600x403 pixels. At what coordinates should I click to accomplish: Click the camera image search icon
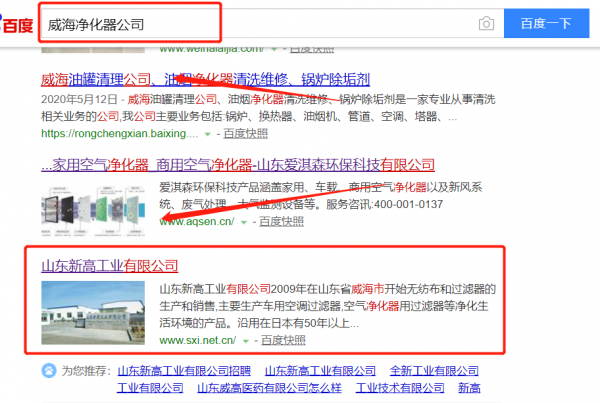coord(486,23)
